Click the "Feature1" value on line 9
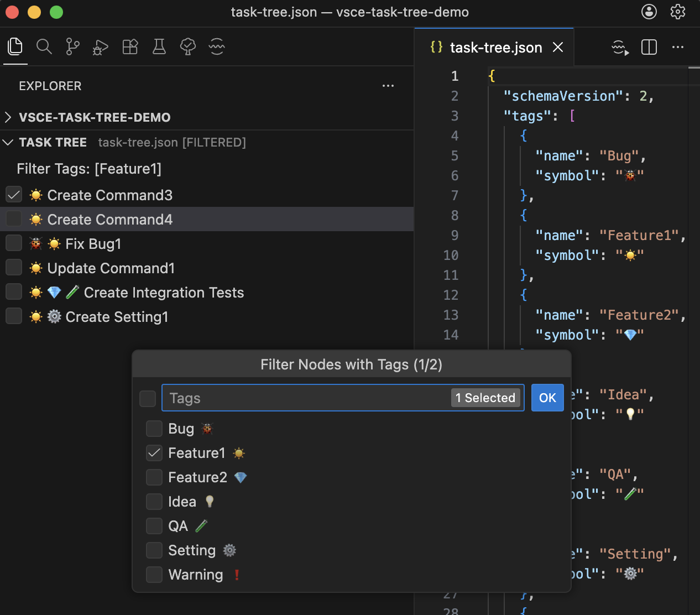Viewport: 700px width, 615px height. click(x=639, y=235)
